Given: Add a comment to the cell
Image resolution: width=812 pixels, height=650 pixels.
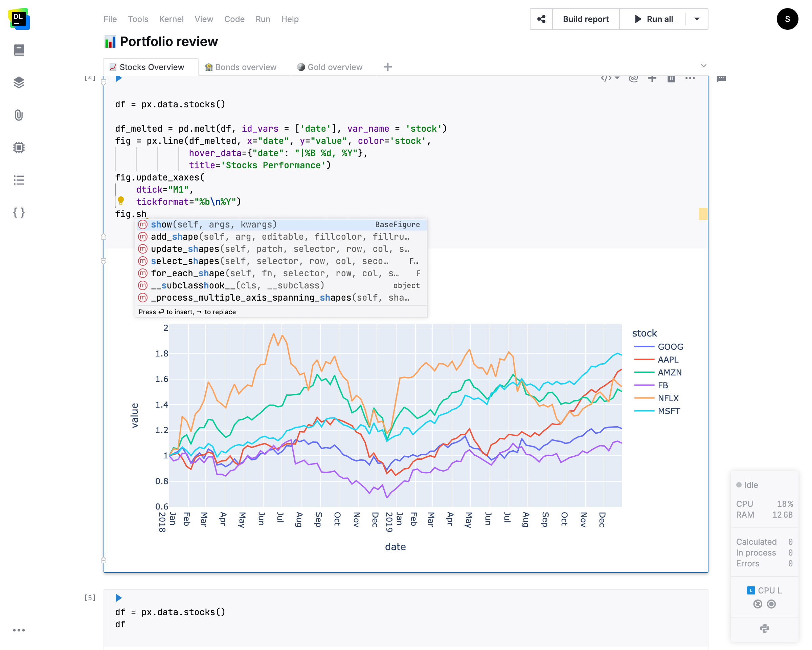Looking at the screenshot, I should tap(721, 79).
